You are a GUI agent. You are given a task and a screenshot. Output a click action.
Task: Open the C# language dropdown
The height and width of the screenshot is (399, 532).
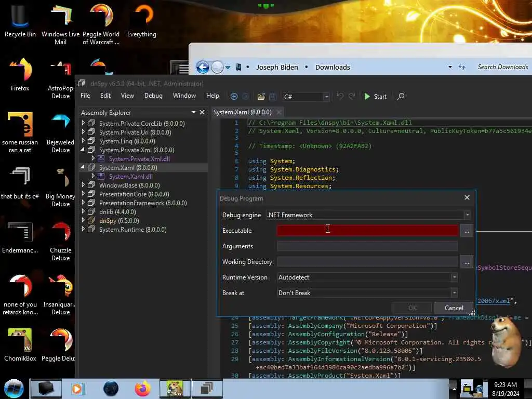306,97
